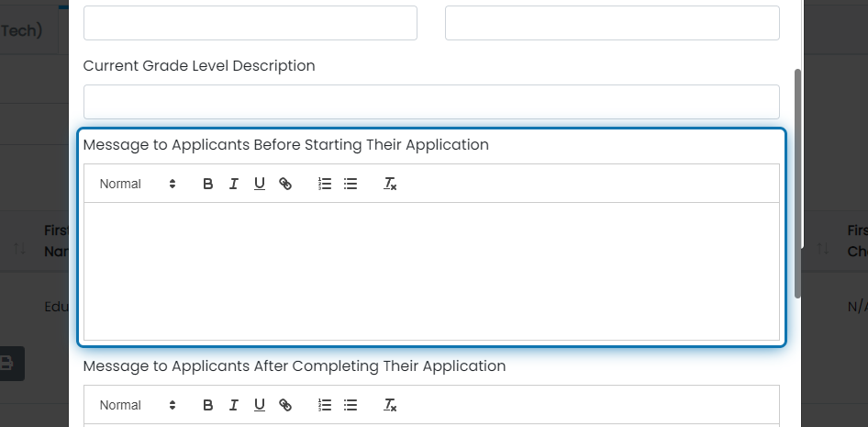Toggle italic in the After Completing editor
The image size is (868, 427).
pyautogui.click(x=234, y=405)
